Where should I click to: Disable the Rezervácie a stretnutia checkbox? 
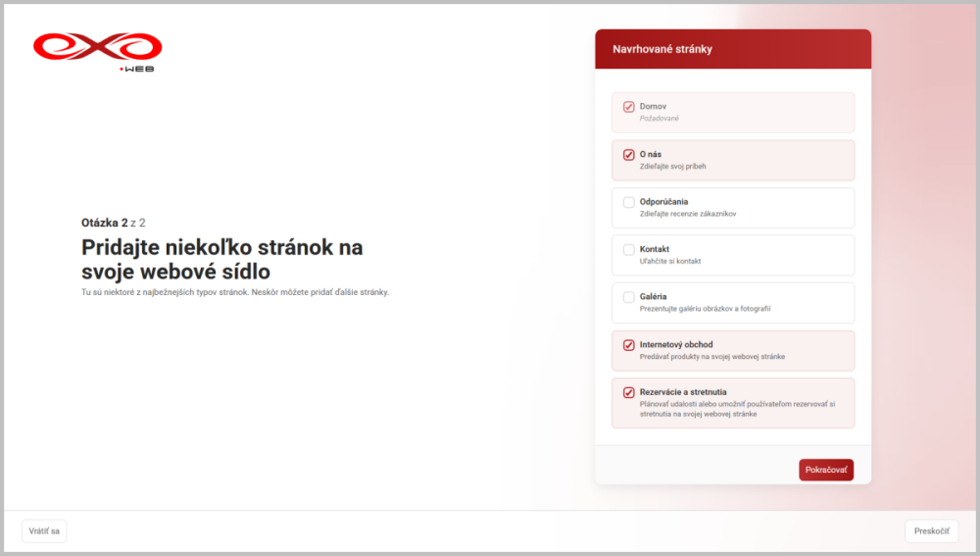(x=629, y=393)
